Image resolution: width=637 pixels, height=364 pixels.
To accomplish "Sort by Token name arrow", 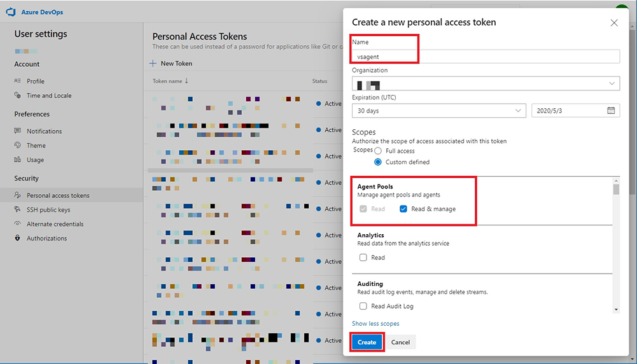I will pos(186,81).
